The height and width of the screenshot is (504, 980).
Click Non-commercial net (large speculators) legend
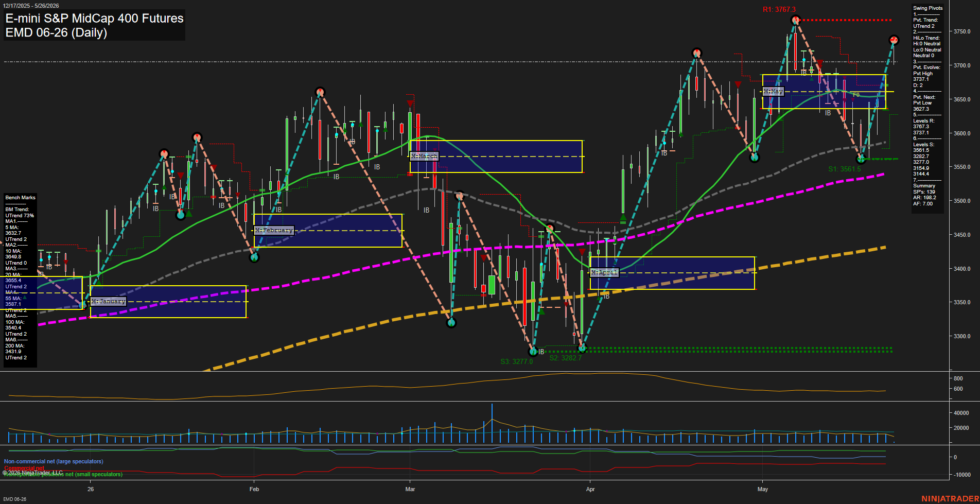54,461
